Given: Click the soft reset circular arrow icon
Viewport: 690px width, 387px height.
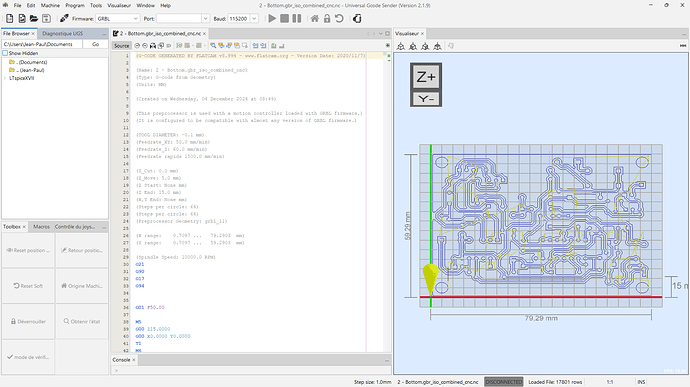Looking at the screenshot, I should tap(339, 18).
